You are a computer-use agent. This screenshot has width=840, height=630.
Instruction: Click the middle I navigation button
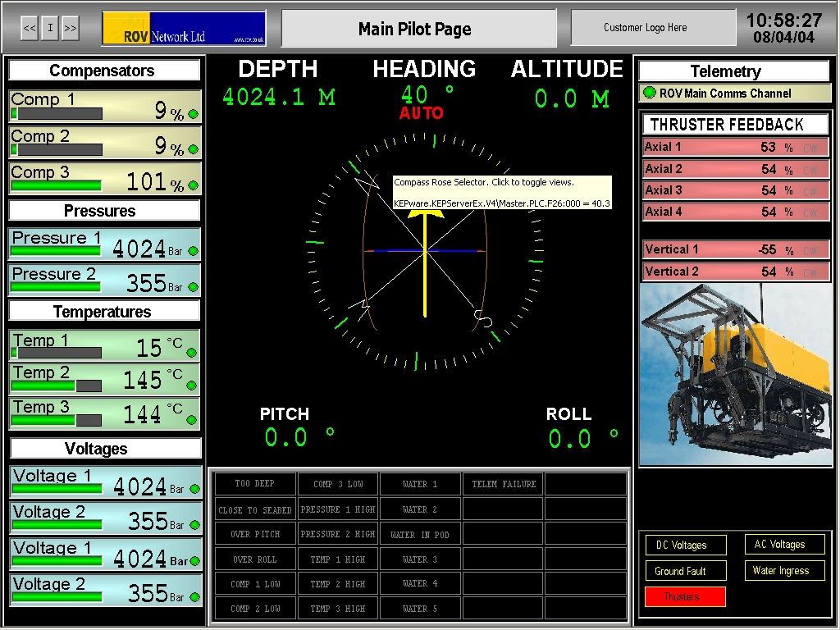point(50,29)
